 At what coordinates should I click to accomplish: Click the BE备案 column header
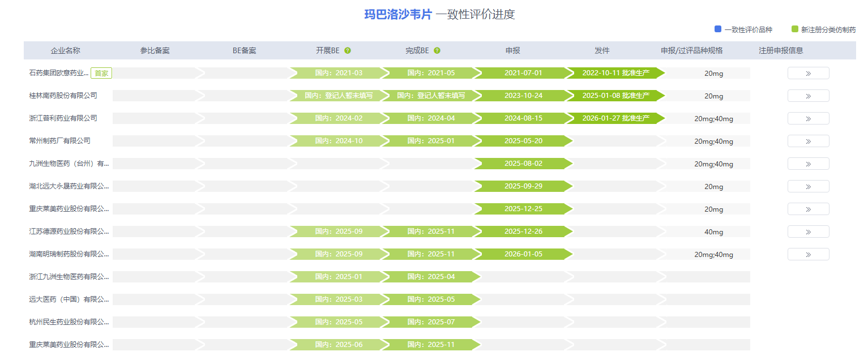pyautogui.click(x=245, y=50)
